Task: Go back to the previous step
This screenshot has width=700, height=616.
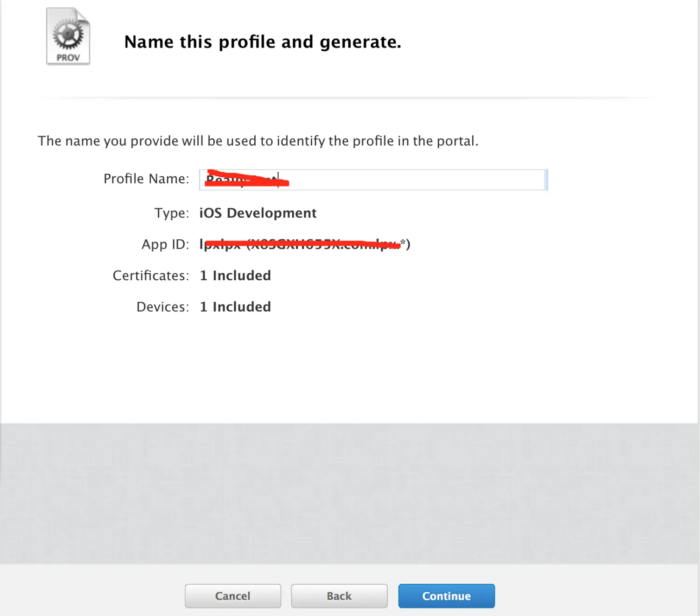Action: 339,596
